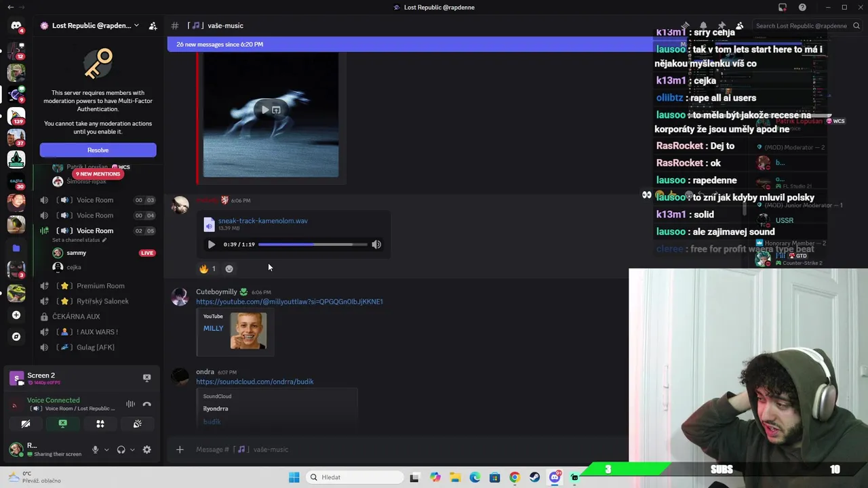Screen dimensions: 868x488
Task: Open the soundboard icon
Action: (x=137, y=424)
